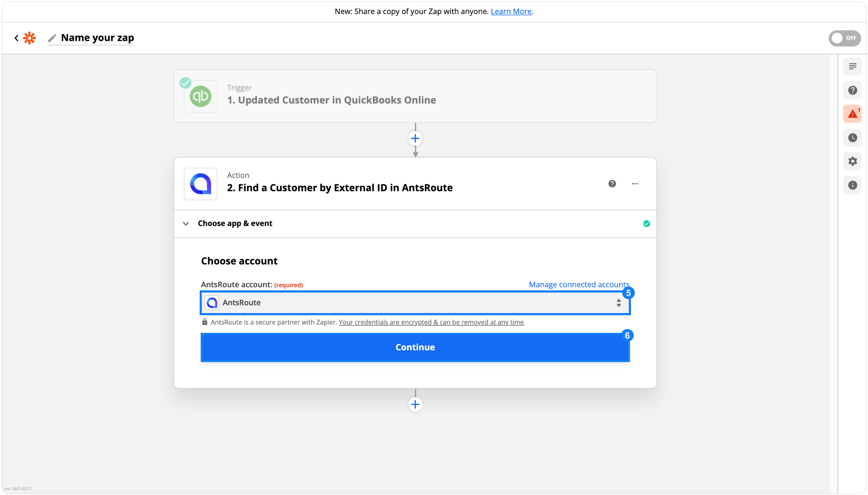Open help for the AntsRoute action step
Viewport: 868px width, 495px height.
[612, 184]
